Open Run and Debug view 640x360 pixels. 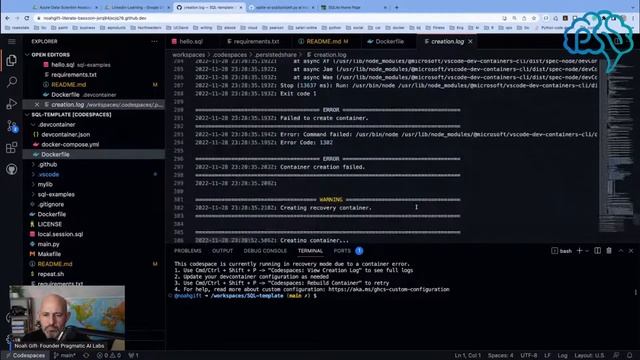pyautogui.click(x=11, y=104)
